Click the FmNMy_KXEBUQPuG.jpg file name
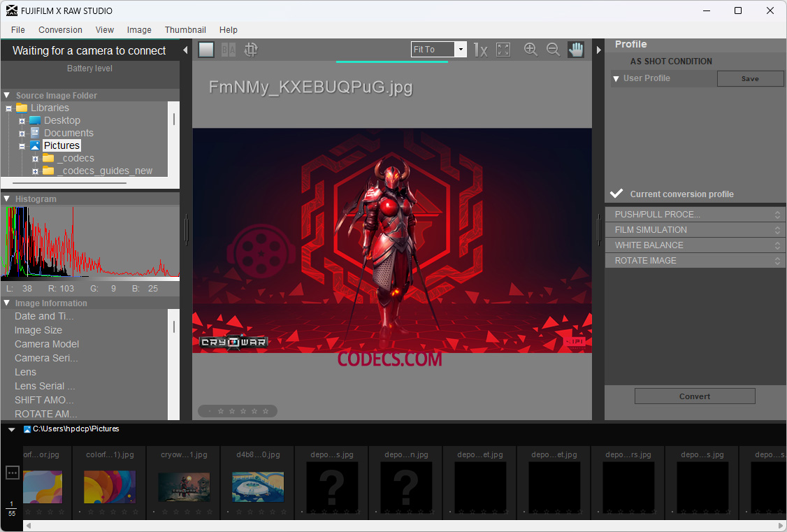 coord(311,87)
